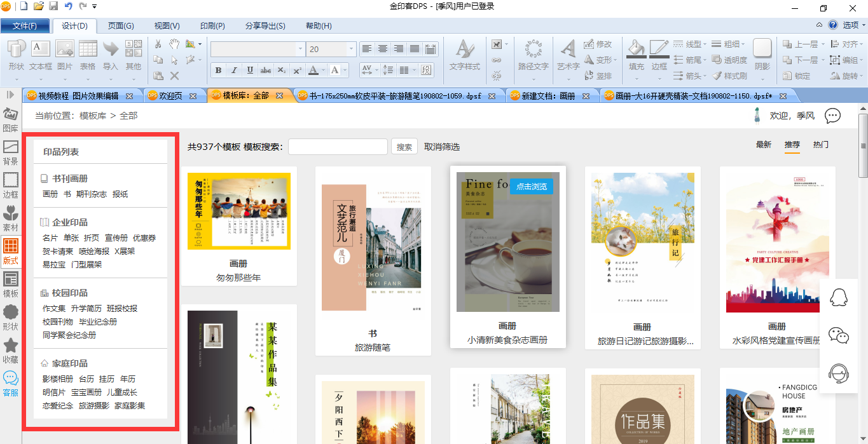Toggle italic text formatting
Viewport: 868px width, 444px height.
[x=234, y=71]
